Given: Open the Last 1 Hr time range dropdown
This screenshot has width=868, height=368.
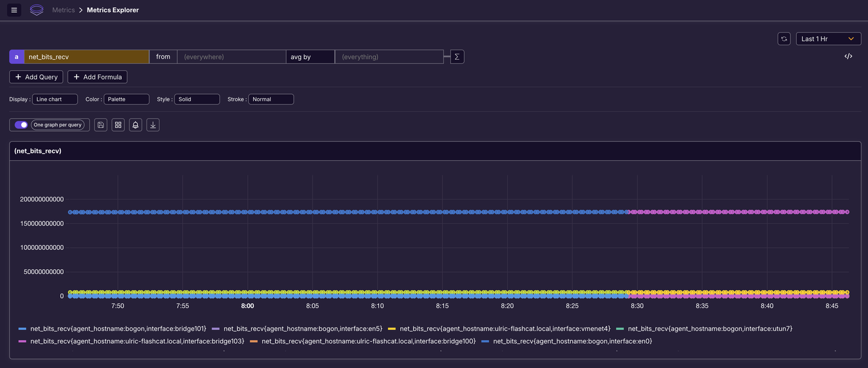Looking at the screenshot, I should coord(828,38).
